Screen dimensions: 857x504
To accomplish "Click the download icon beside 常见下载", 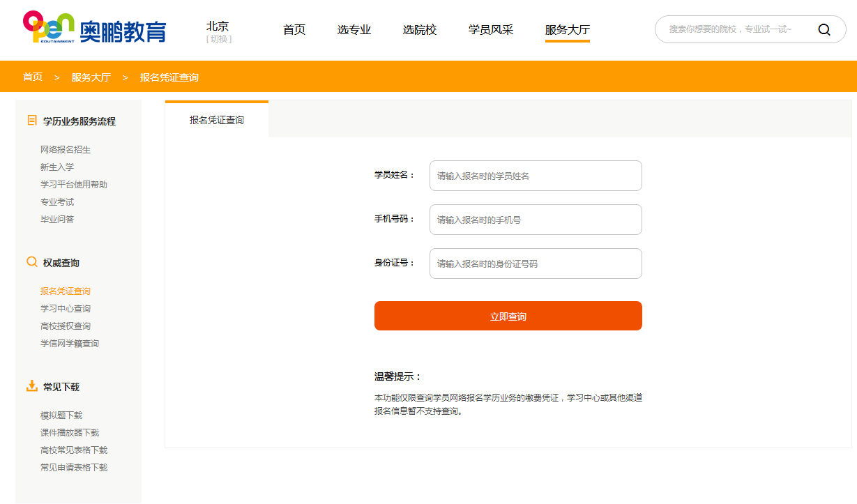I will (x=31, y=386).
